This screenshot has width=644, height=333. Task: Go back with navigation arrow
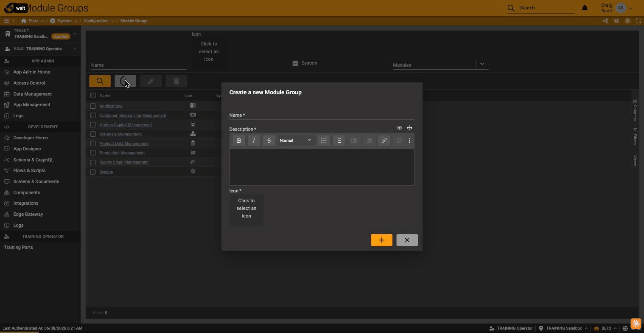[14, 21]
